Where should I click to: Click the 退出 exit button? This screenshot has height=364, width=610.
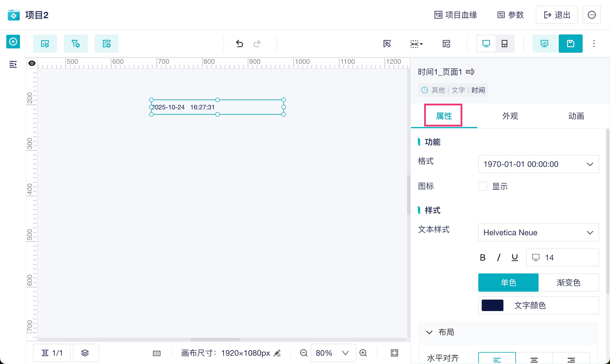[x=557, y=15]
